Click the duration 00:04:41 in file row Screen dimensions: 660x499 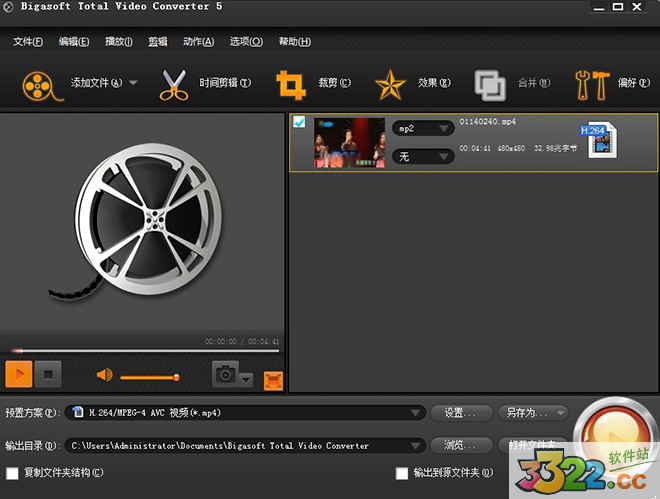point(475,149)
